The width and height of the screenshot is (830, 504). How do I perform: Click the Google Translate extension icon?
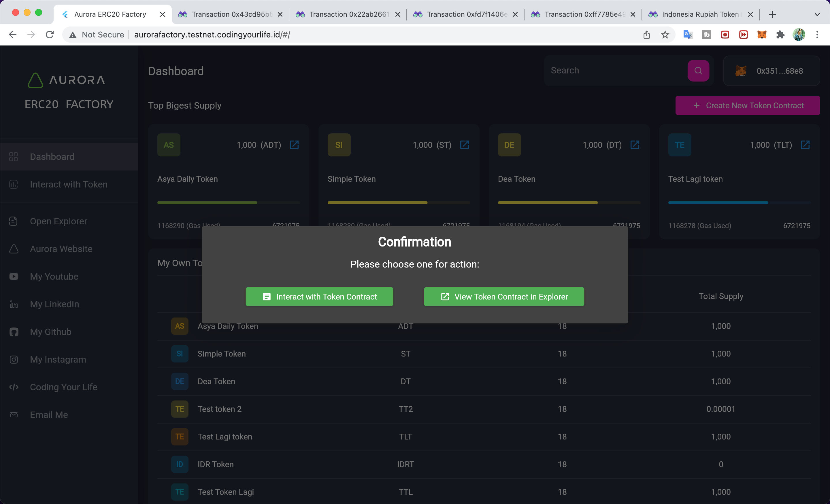point(688,35)
